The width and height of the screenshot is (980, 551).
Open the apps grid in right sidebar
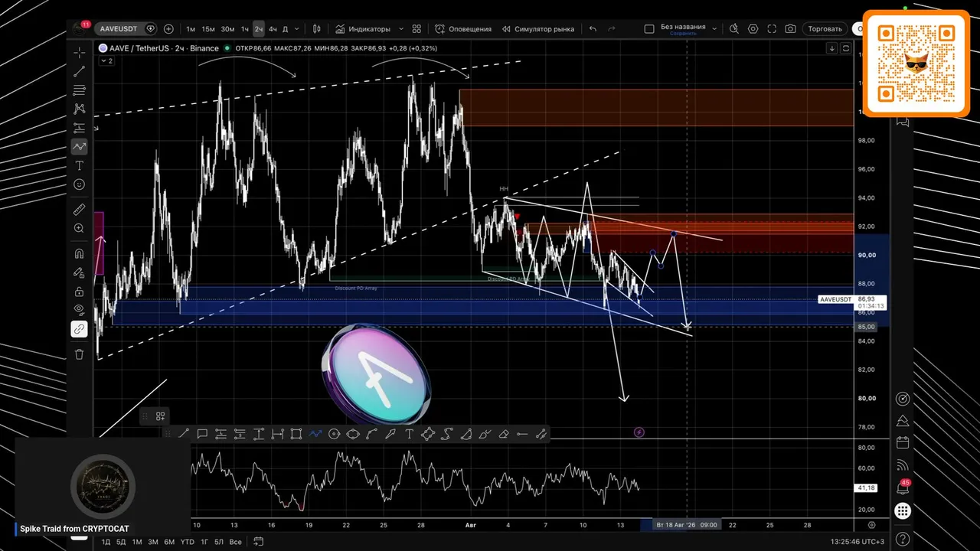903,511
